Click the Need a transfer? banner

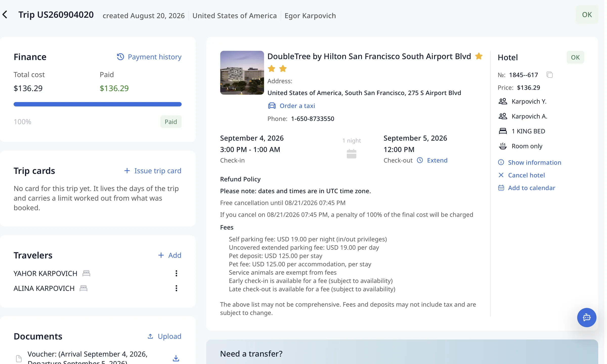pyautogui.click(x=402, y=352)
